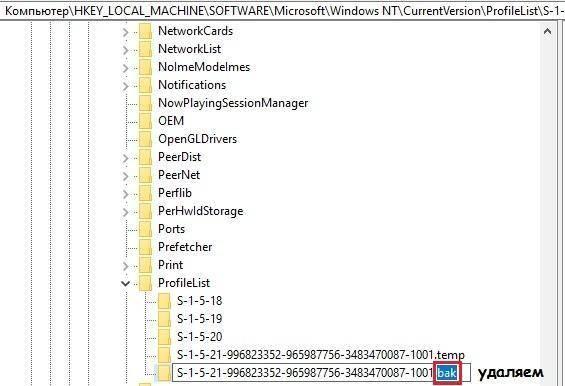Image resolution: width=565 pixels, height=386 pixels.
Task: Click the scrollbar up arrow
Action: pos(547,31)
